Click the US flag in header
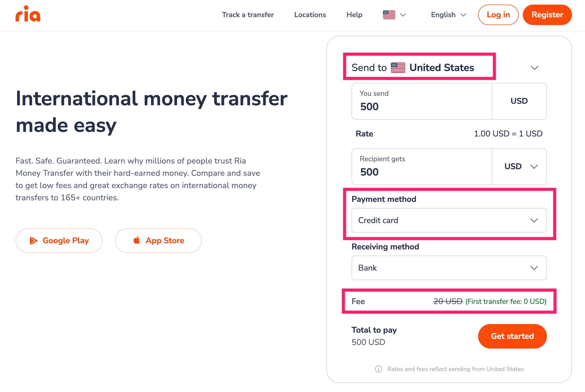Viewport: 585px width, 392px height. coord(389,15)
